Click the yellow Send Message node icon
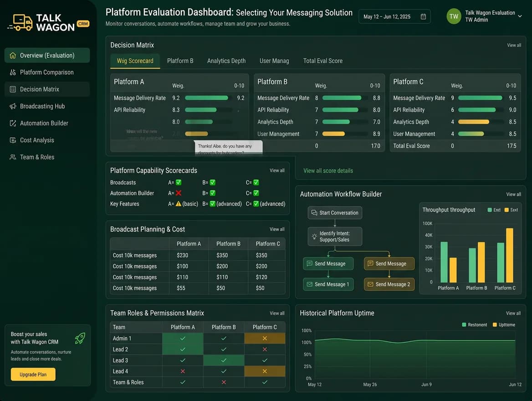The width and height of the screenshot is (532, 401). 370,263
